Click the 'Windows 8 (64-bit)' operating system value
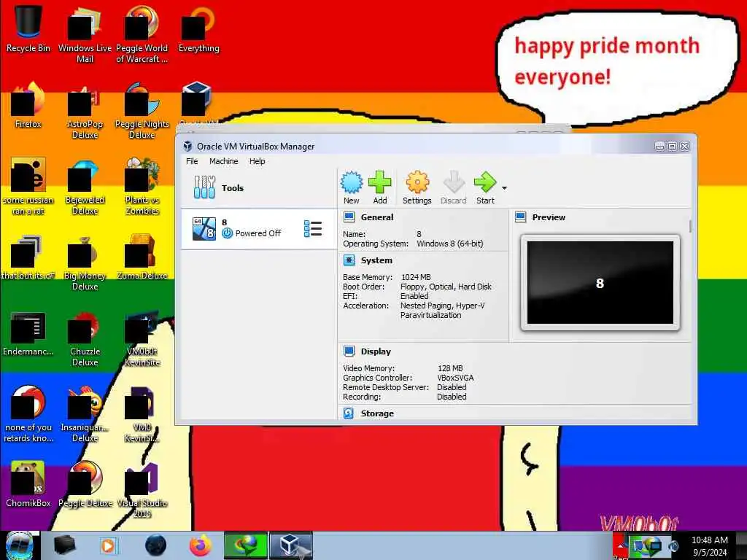 point(449,244)
